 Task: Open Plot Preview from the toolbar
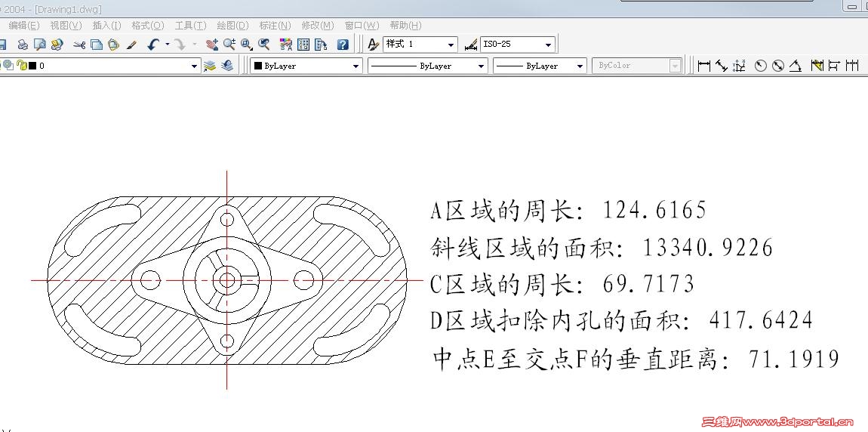[39, 45]
